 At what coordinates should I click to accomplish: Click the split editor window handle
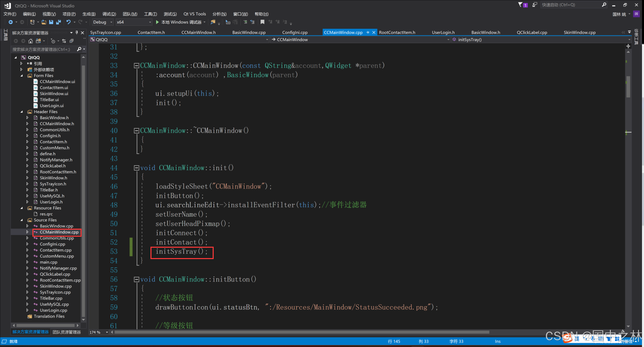pyautogui.click(x=628, y=46)
